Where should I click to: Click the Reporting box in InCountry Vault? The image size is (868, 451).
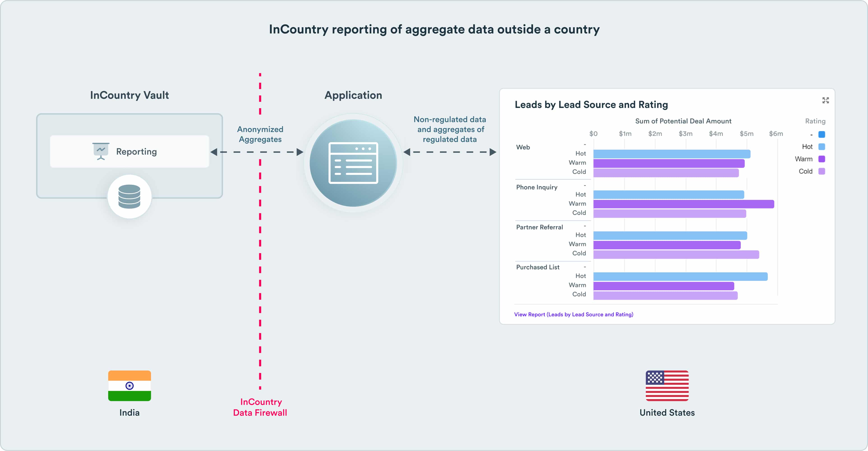pos(129,151)
